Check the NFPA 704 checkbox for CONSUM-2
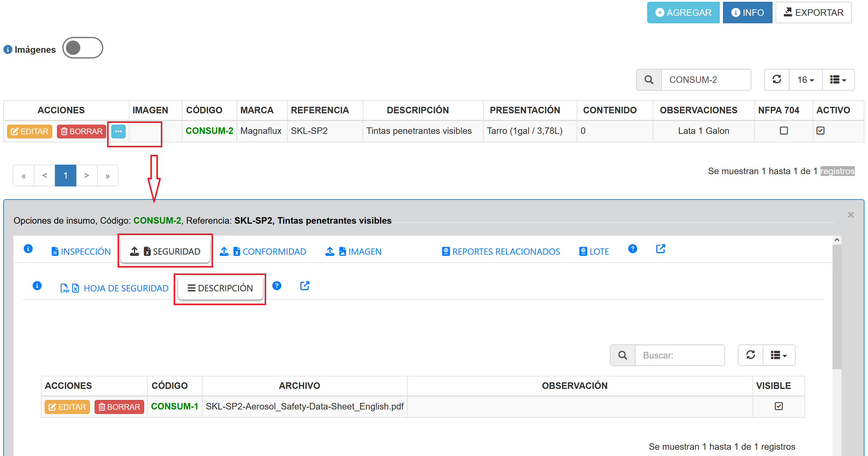The width and height of the screenshot is (868, 456). click(x=784, y=131)
